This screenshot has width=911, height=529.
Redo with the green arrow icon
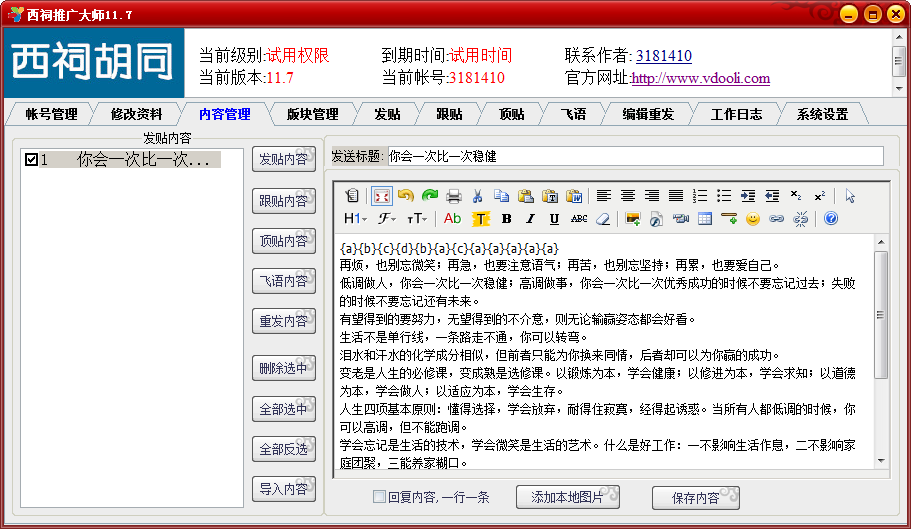[430, 196]
